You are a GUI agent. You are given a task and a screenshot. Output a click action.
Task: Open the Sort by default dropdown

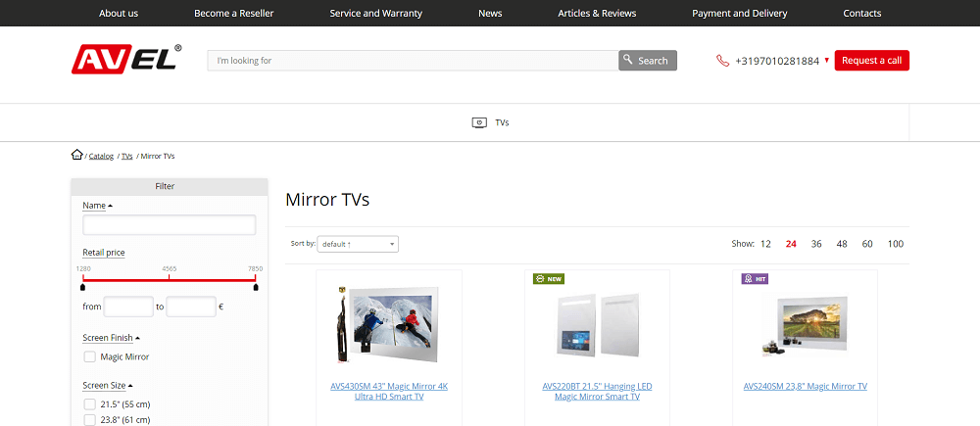click(x=358, y=244)
